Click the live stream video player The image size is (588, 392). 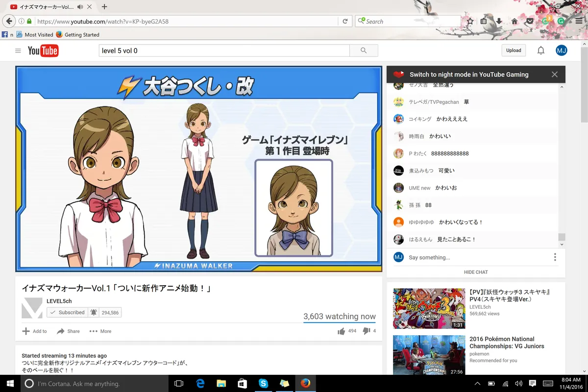(198, 169)
